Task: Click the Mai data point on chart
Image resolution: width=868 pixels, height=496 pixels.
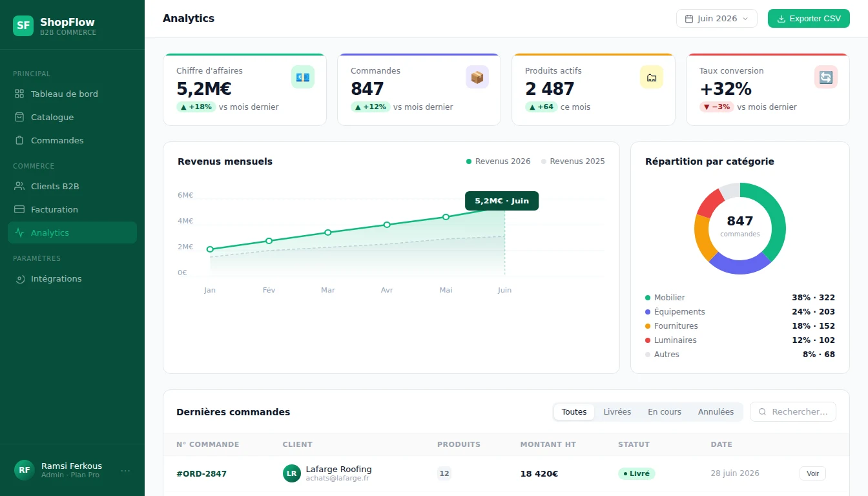Action: coord(446,217)
